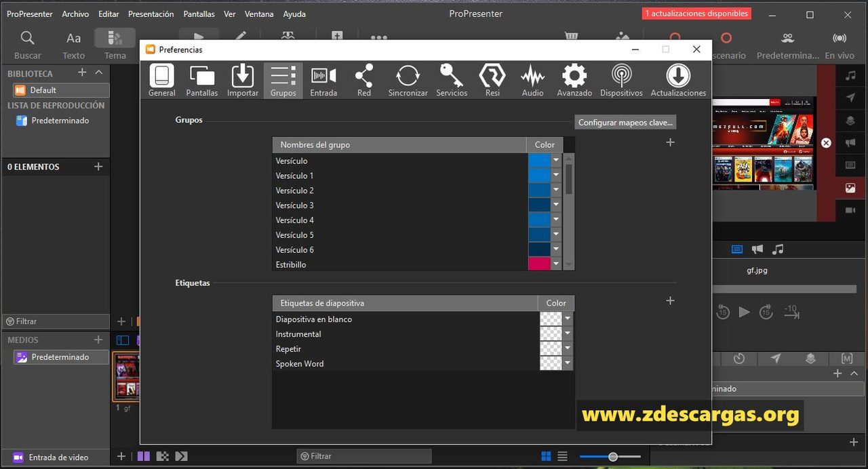
Task: Open Red network preferences icon
Action: point(364,80)
